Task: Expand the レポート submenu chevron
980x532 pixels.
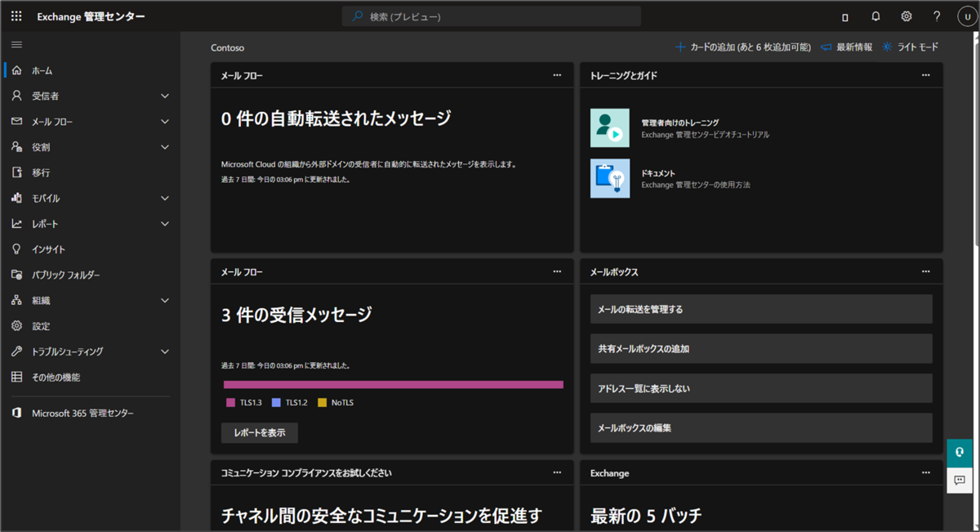Action: (x=165, y=224)
